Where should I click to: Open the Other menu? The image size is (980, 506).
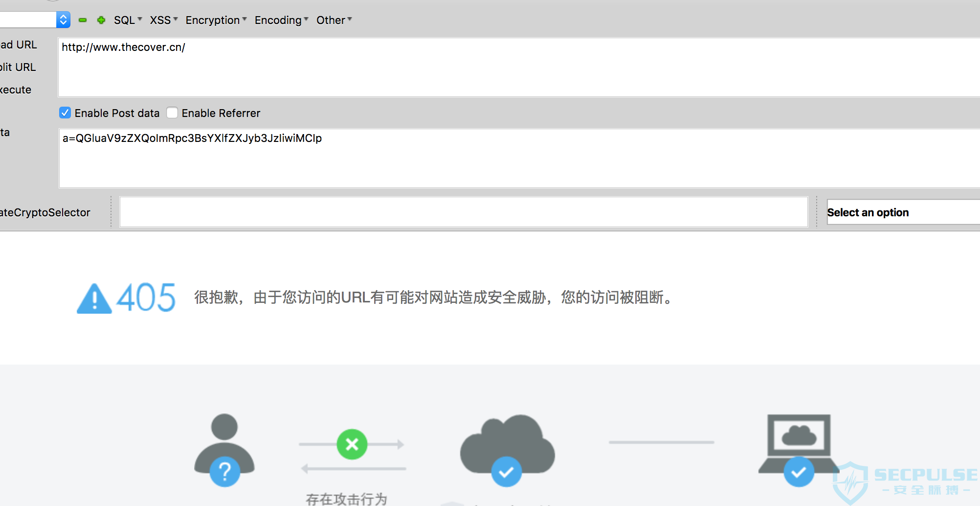point(334,20)
